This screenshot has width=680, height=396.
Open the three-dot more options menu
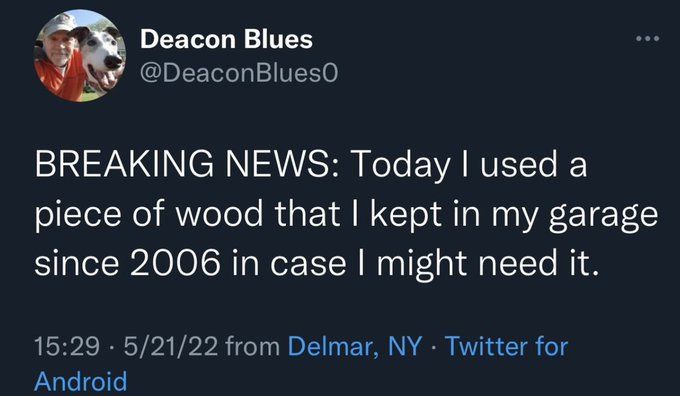click(x=648, y=39)
